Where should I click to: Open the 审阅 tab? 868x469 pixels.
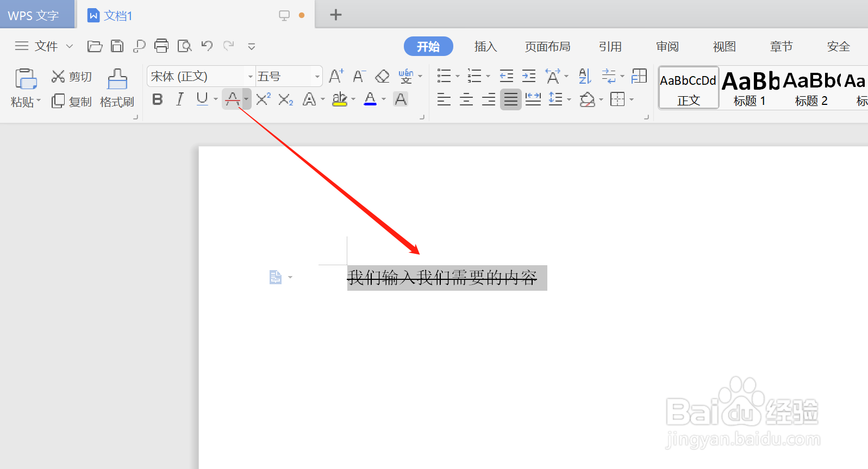[667, 46]
